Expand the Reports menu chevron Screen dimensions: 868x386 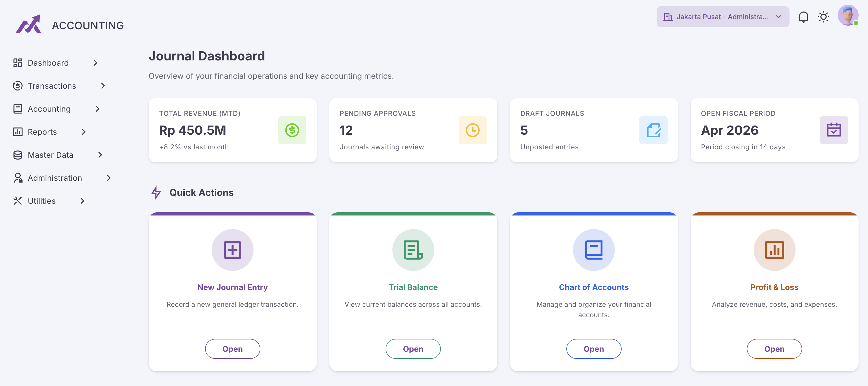pyautogui.click(x=83, y=132)
